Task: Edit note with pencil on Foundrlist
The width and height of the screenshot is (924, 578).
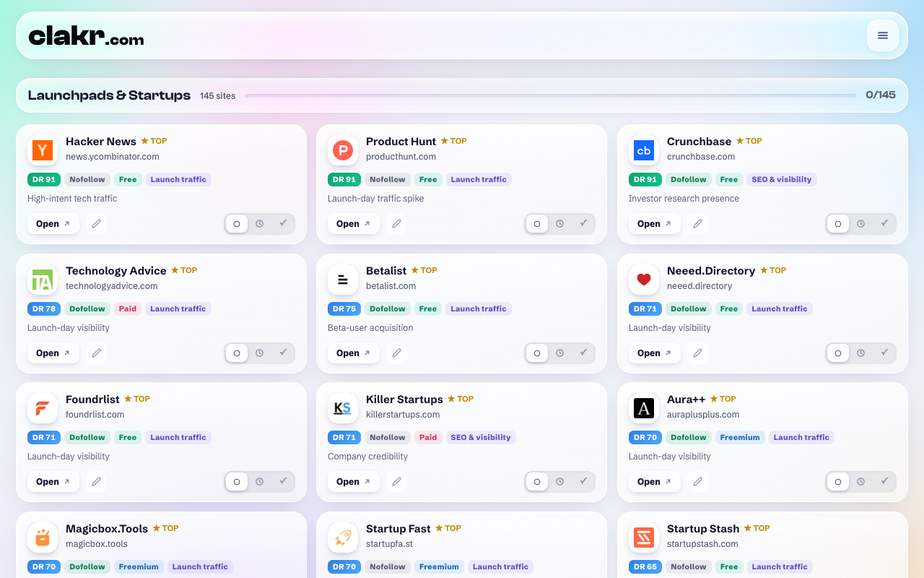Action: click(96, 482)
